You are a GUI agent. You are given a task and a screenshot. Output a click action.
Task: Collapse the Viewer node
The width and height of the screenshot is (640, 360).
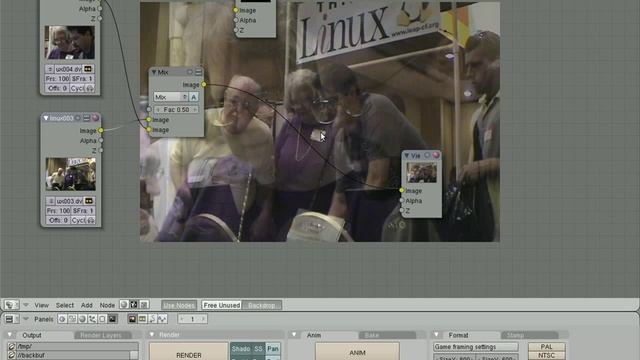point(407,156)
